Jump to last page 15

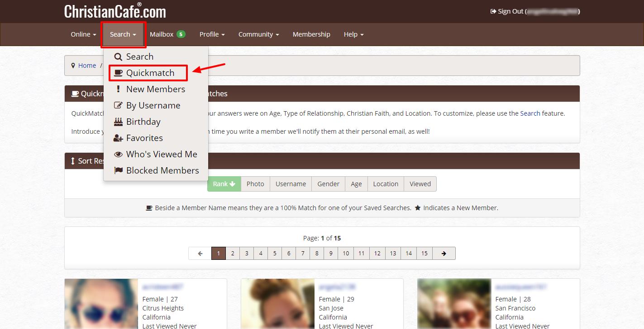pos(425,254)
